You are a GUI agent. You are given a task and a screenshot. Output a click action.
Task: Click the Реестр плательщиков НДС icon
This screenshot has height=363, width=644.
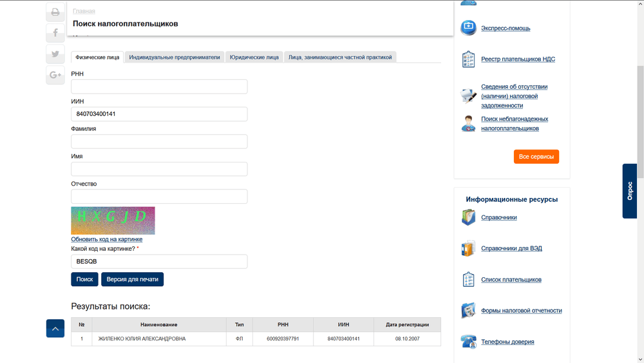pos(468,59)
